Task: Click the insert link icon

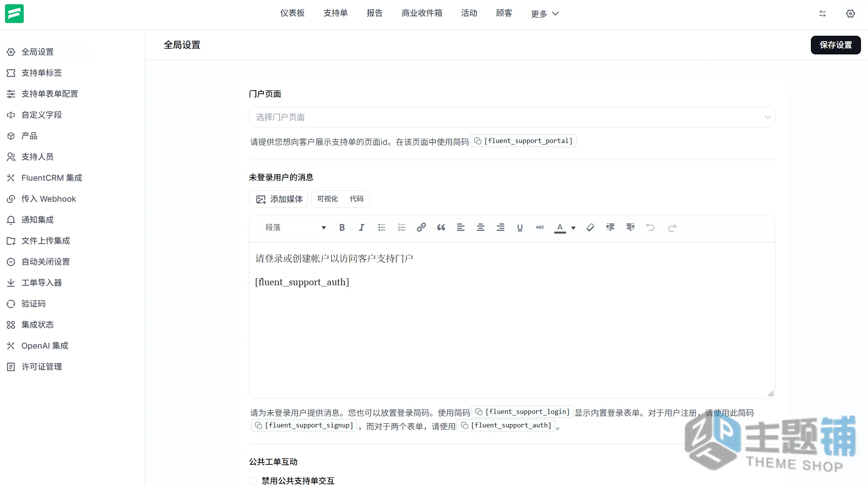Action: point(421,228)
